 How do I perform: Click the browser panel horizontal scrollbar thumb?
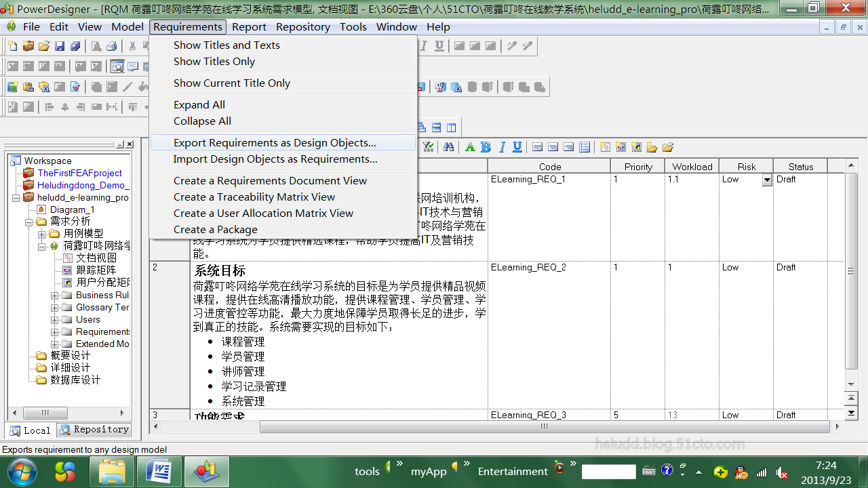click(45, 413)
